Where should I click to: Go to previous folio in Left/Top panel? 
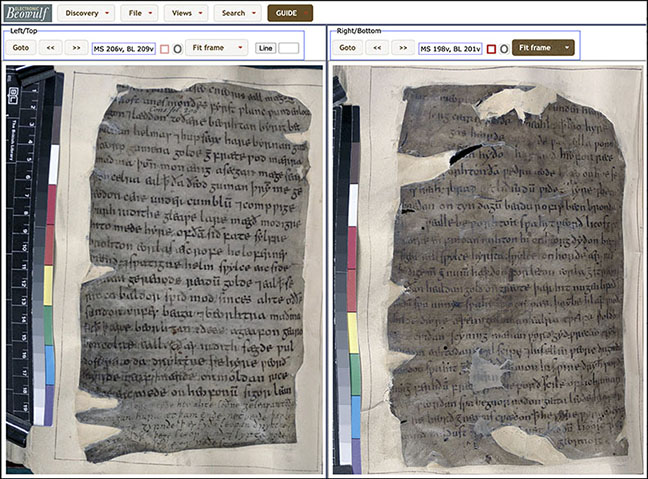click(50, 48)
